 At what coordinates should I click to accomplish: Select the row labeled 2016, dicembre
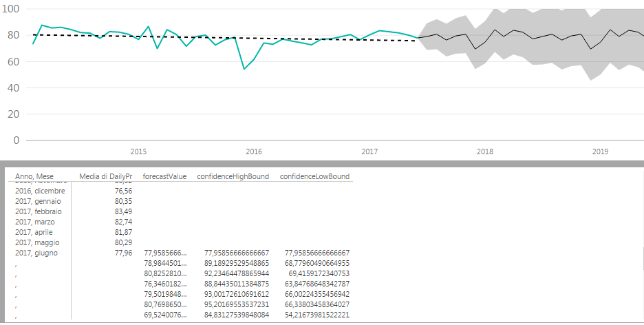(40, 191)
